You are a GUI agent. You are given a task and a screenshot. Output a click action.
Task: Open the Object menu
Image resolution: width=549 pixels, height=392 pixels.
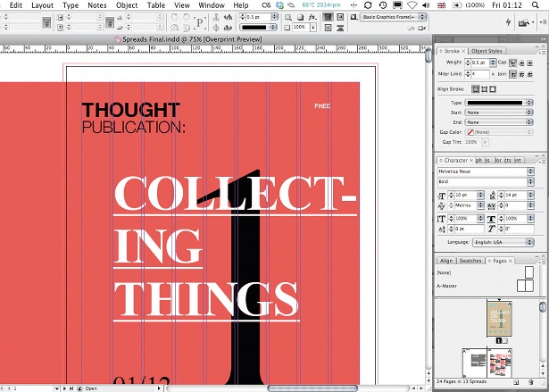tap(127, 5)
